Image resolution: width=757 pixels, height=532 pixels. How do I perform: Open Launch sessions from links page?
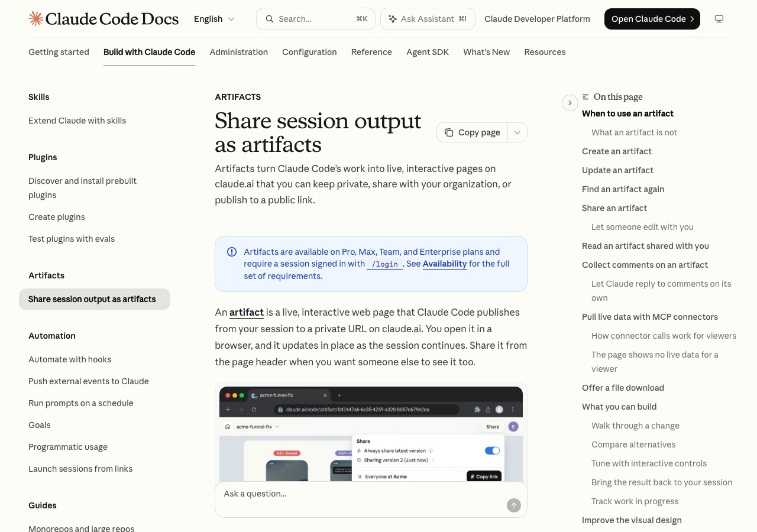80,469
